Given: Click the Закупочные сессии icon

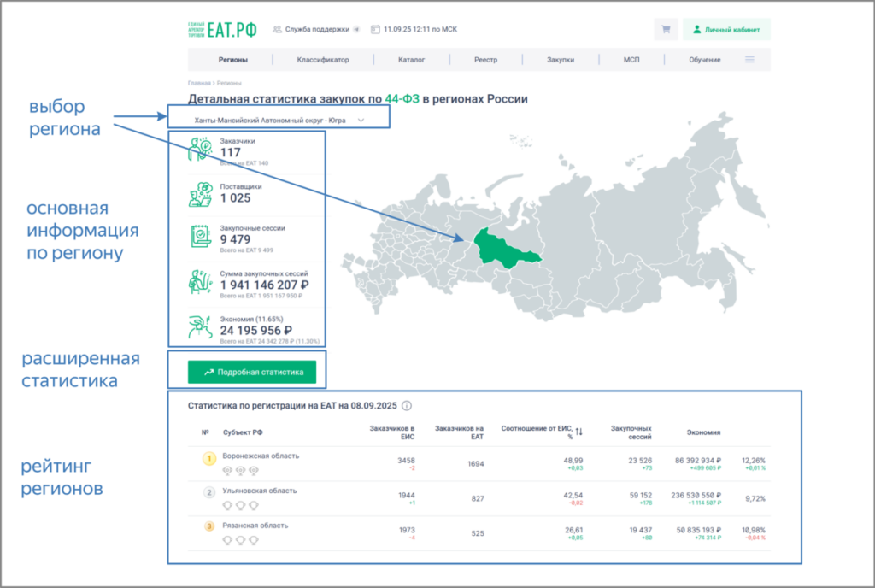Looking at the screenshot, I should [200, 237].
